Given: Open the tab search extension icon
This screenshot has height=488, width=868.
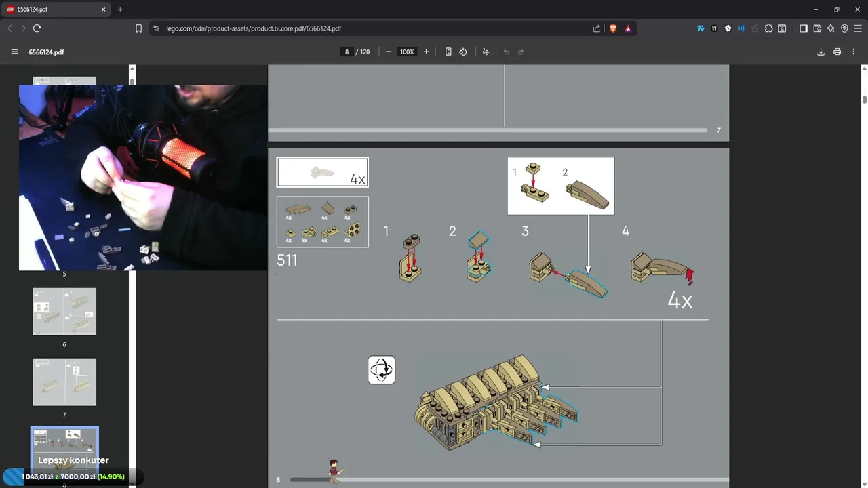Looking at the screenshot, I should pos(782,28).
